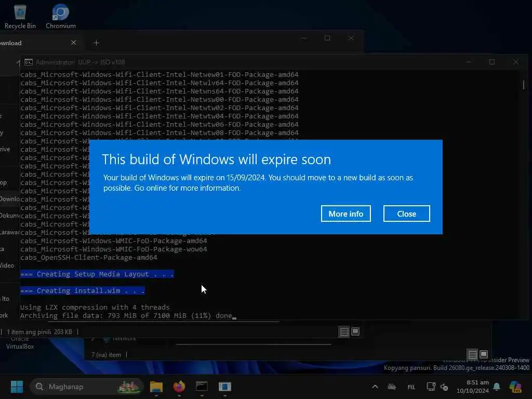Click the 'Using LZX compression' line
The height and width of the screenshot is (399, 532).
tap(95, 308)
